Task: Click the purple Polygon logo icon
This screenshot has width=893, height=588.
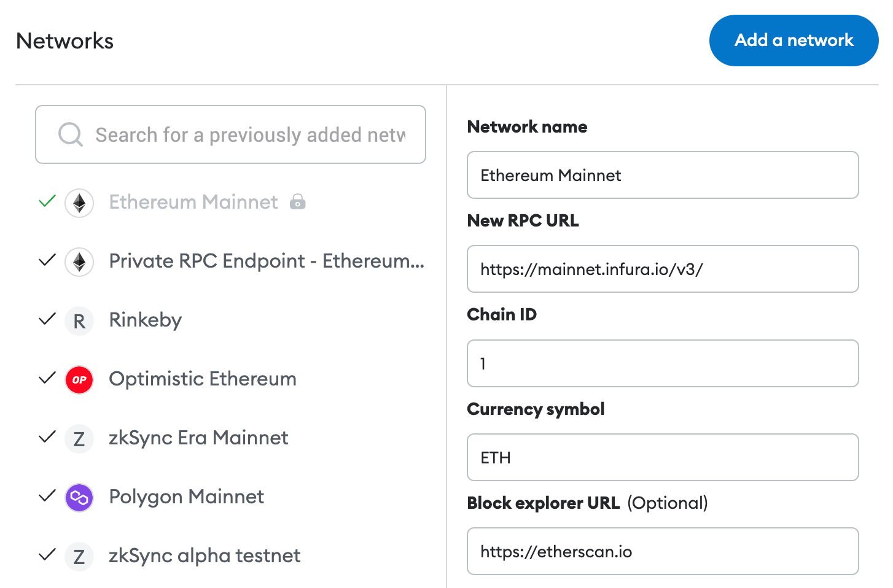Action: tap(79, 497)
